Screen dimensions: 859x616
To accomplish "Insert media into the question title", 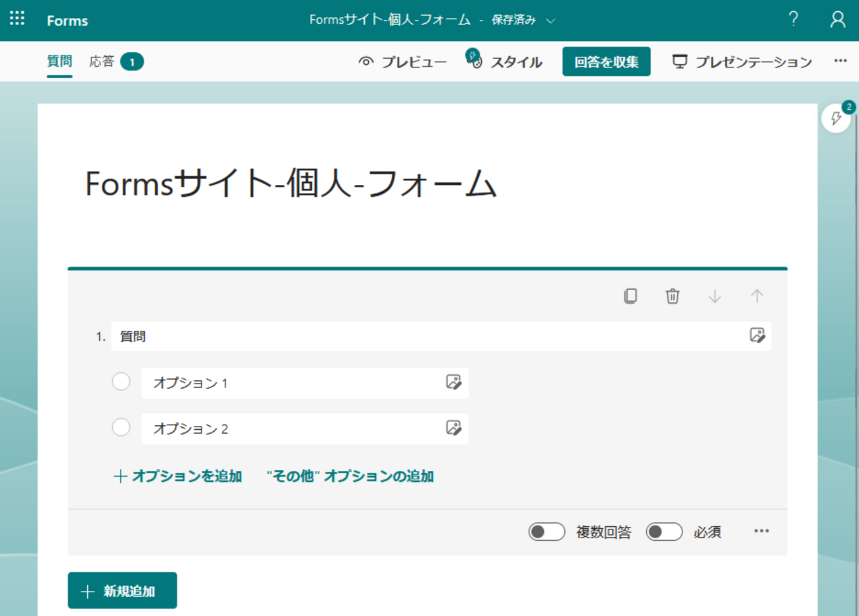I will pos(757,335).
